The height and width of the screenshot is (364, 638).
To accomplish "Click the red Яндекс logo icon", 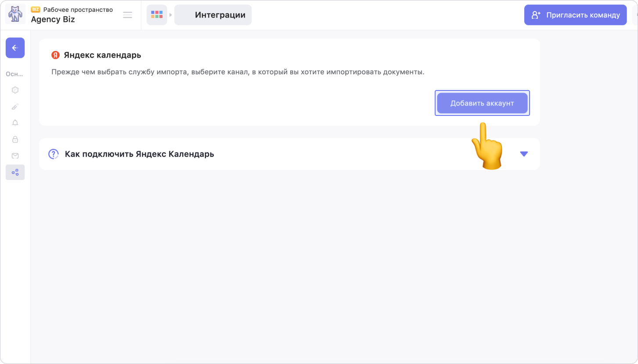I will click(55, 55).
